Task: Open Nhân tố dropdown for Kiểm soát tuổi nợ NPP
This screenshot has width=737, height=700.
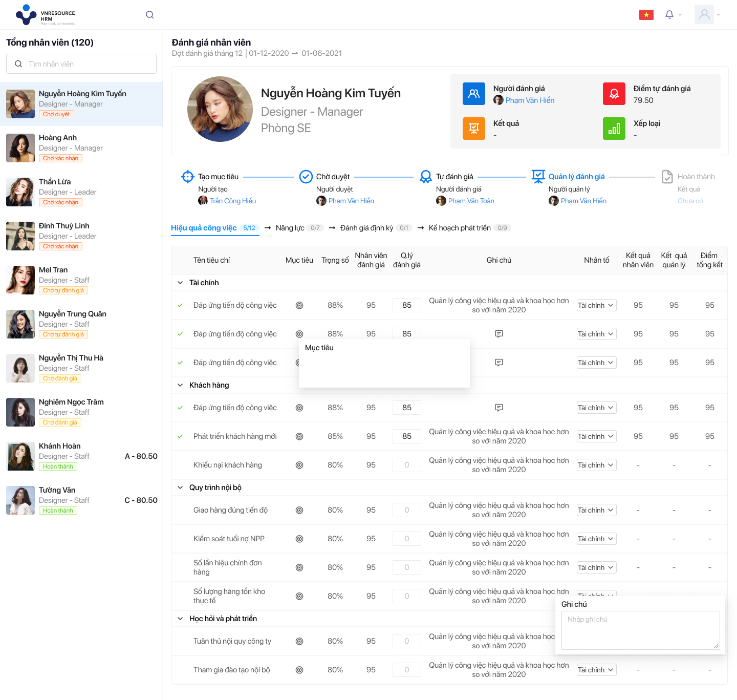Action: click(596, 539)
